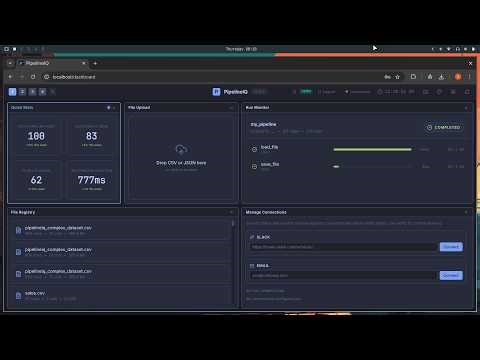
Task: Click the sales.csv file icon
Action: click(19, 296)
